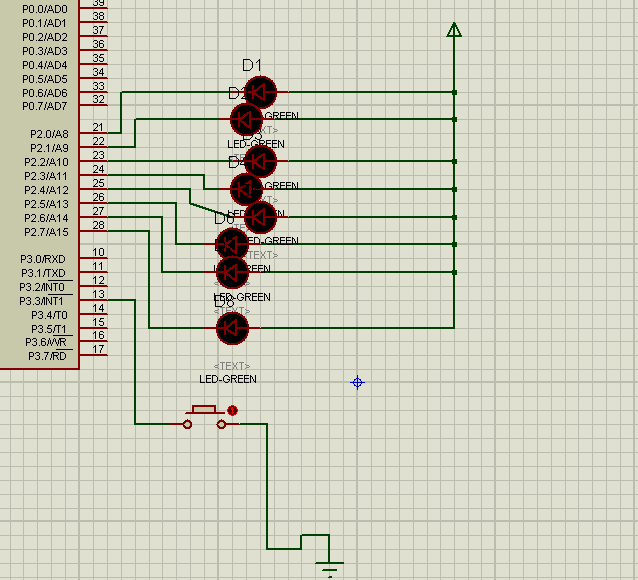638x580 pixels.
Task: Select LED D1 at the top
Action: coord(260,92)
